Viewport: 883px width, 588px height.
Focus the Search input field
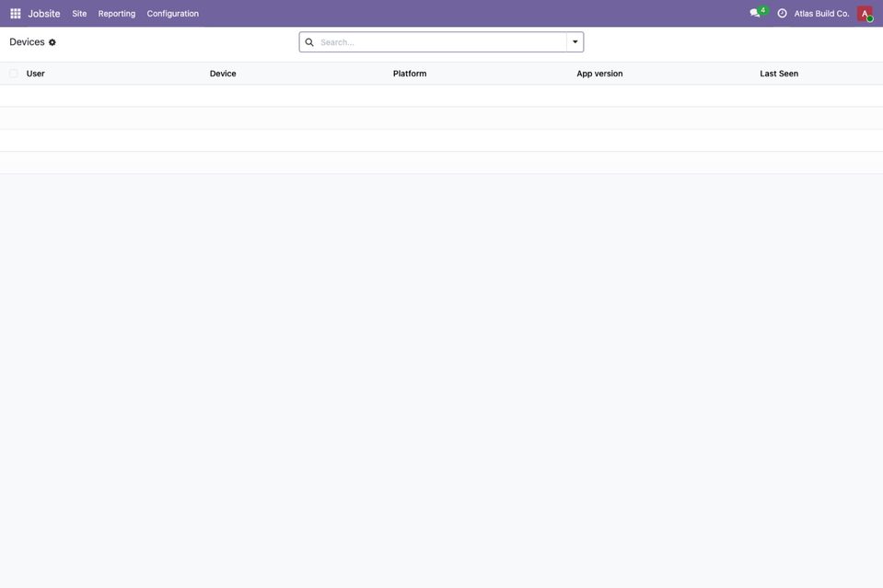(x=442, y=42)
